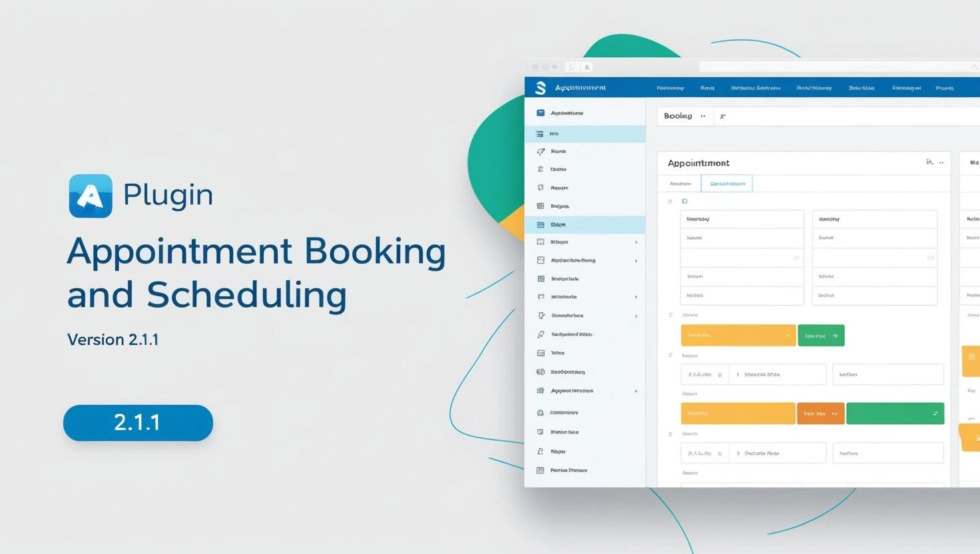Select the inactive tab left of the teal-outlined tab
The width and height of the screenshot is (980, 554).
pos(680,184)
